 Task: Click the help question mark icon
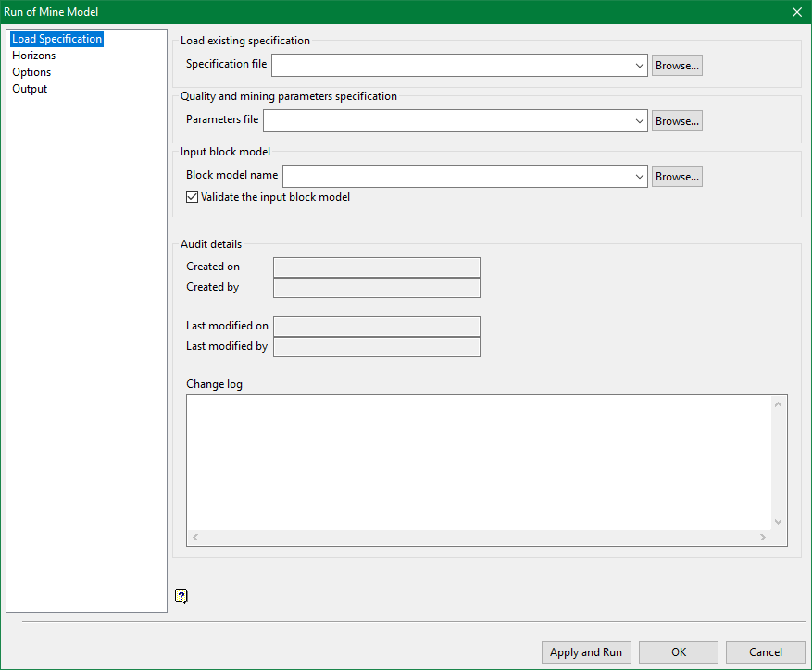pos(181,597)
